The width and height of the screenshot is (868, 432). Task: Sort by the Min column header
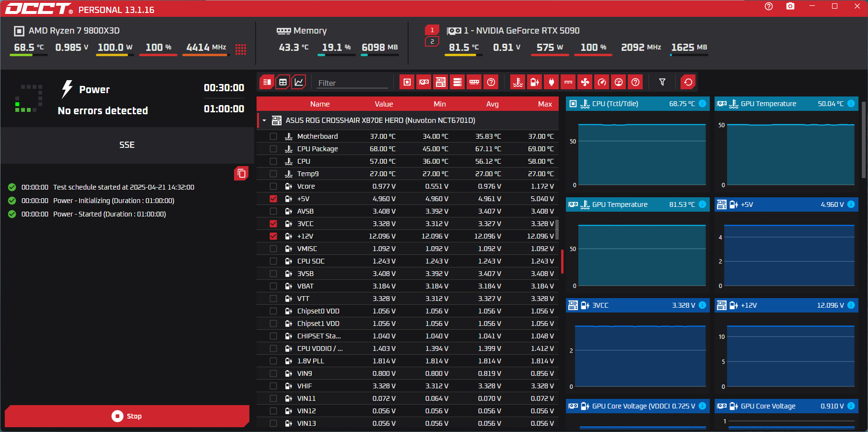click(x=440, y=104)
